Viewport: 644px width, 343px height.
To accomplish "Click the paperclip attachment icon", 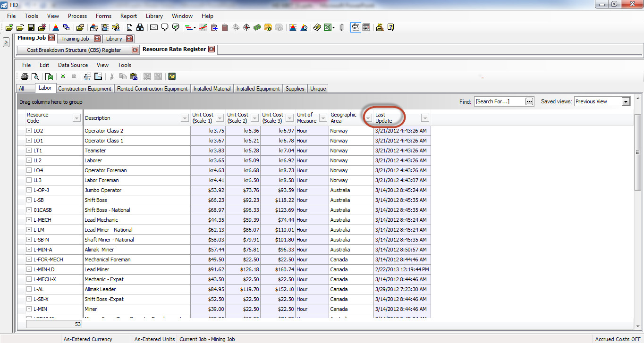I will pyautogui.click(x=341, y=27).
